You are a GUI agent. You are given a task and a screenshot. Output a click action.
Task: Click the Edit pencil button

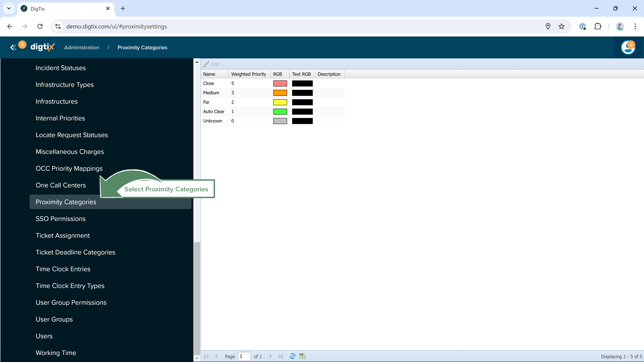[211, 64]
